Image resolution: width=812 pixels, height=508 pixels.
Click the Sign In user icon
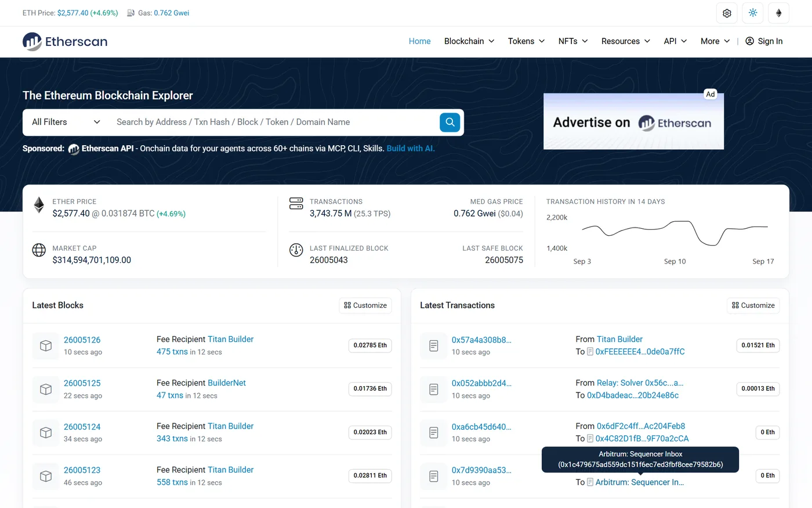749,41
